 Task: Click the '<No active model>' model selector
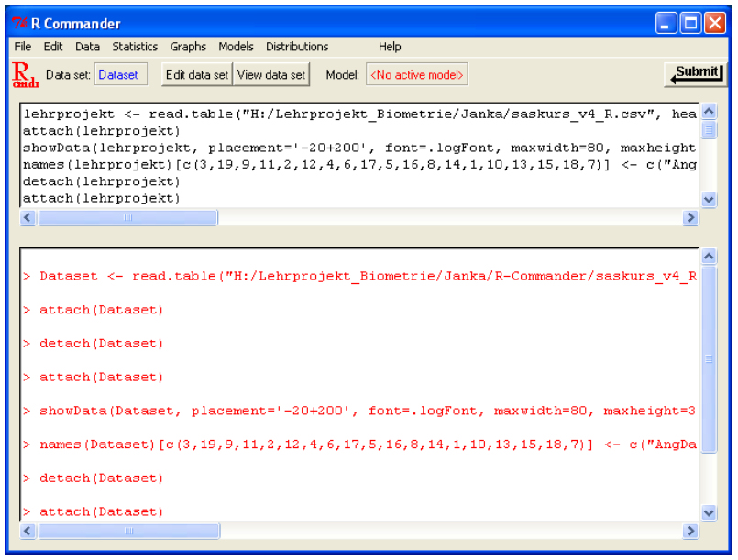[417, 75]
